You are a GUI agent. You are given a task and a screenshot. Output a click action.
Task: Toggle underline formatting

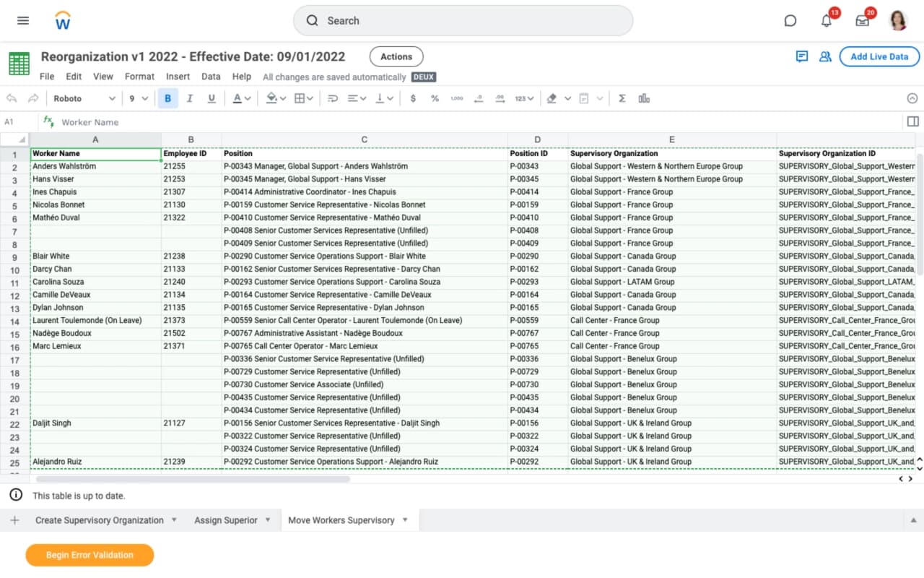click(x=212, y=98)
